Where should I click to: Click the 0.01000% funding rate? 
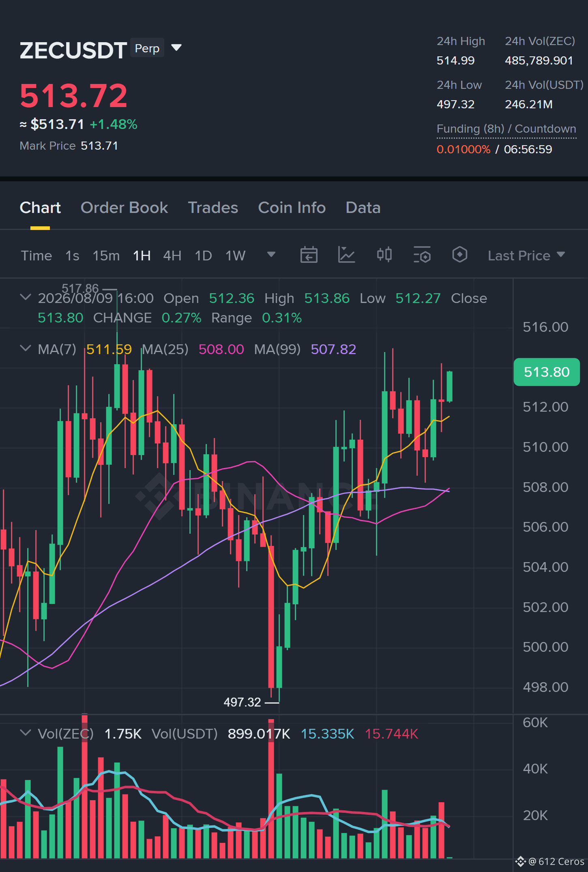tap(464, 149)
